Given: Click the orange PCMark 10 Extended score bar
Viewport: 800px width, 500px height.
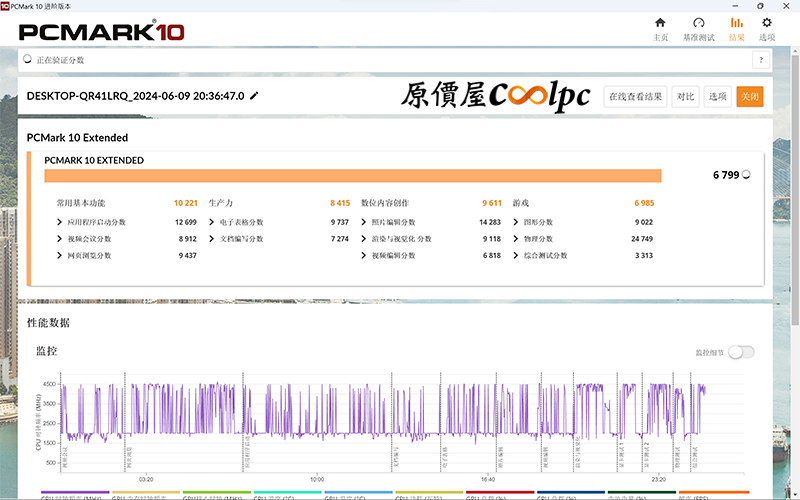Looking at the screenshot, I should (353, 176).
